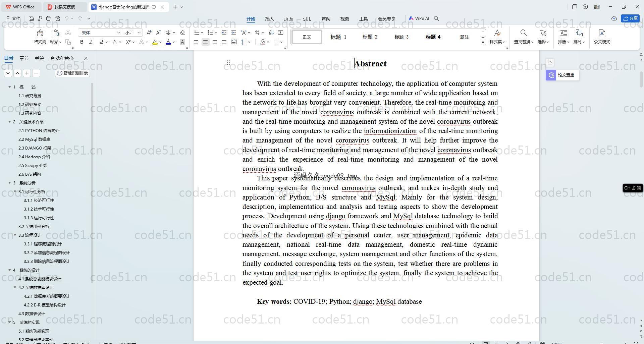Expand the styles gallery more arrow
This screenshot has height=344, width=644.
click(483, 42)
